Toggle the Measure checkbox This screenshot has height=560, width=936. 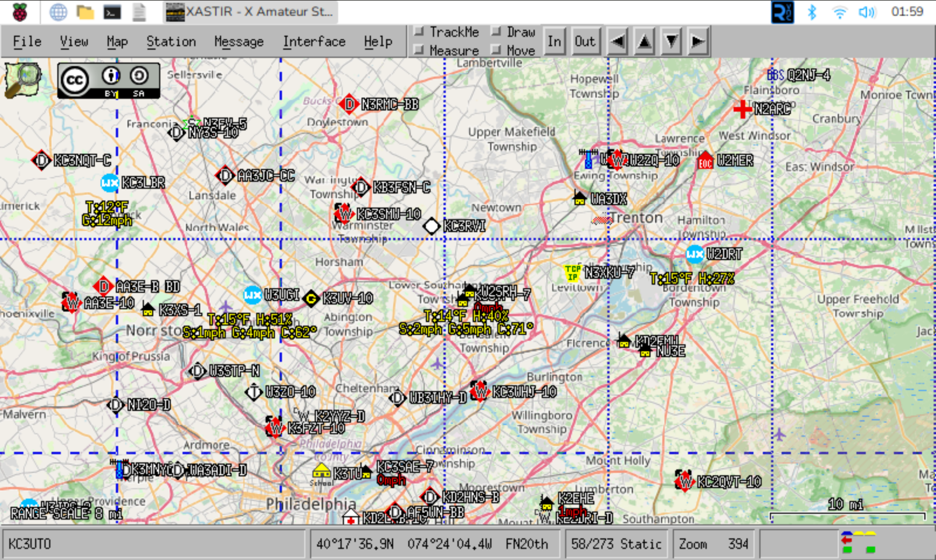pos(418,49)
